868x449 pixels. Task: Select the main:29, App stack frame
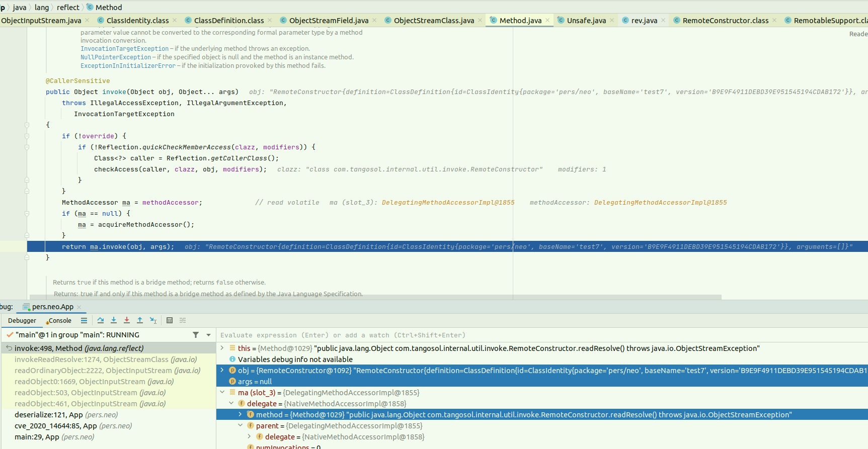coord(108,436)
